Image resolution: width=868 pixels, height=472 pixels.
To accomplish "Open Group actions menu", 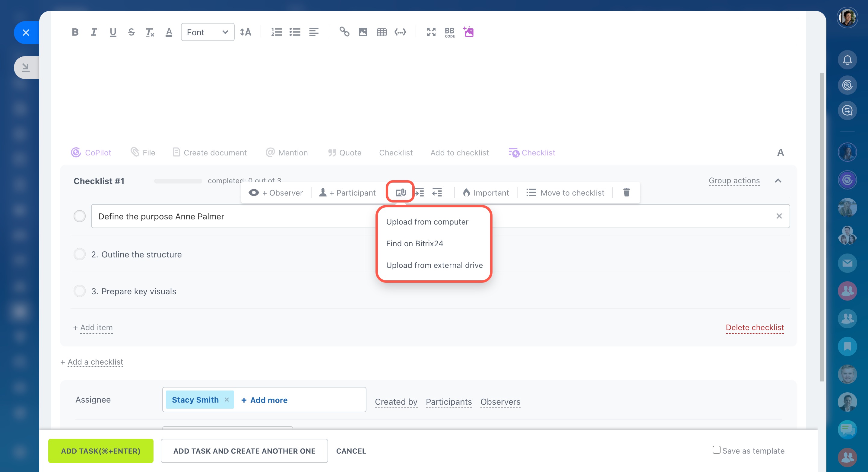I will click(734, 181).
